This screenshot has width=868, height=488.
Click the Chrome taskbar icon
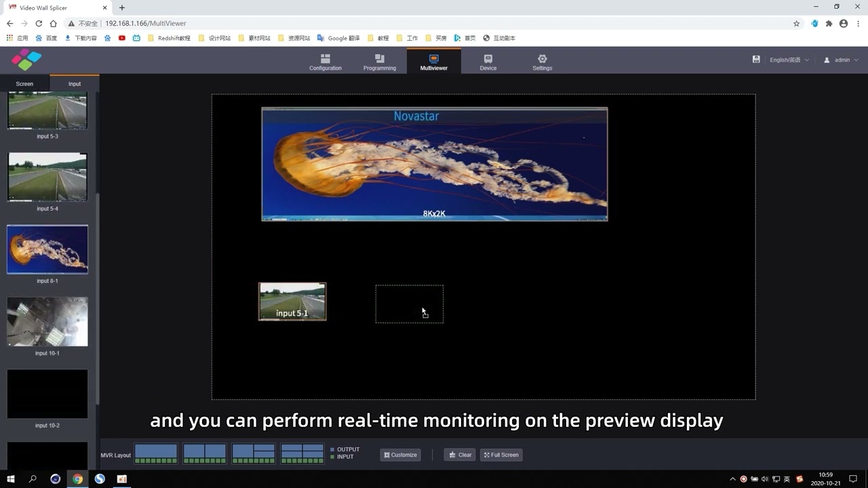(x=77, y=479)
